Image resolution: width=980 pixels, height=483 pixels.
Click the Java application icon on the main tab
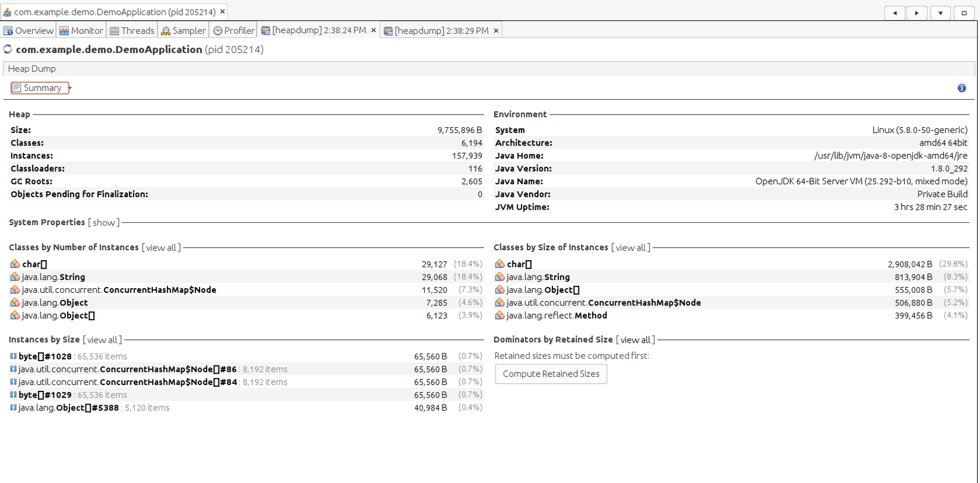tap(7, 12)
